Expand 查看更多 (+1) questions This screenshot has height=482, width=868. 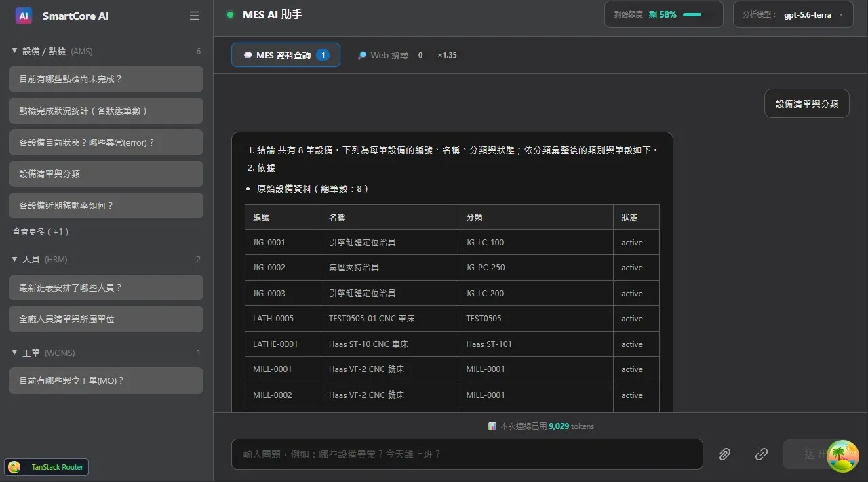[x=41, y=232]
